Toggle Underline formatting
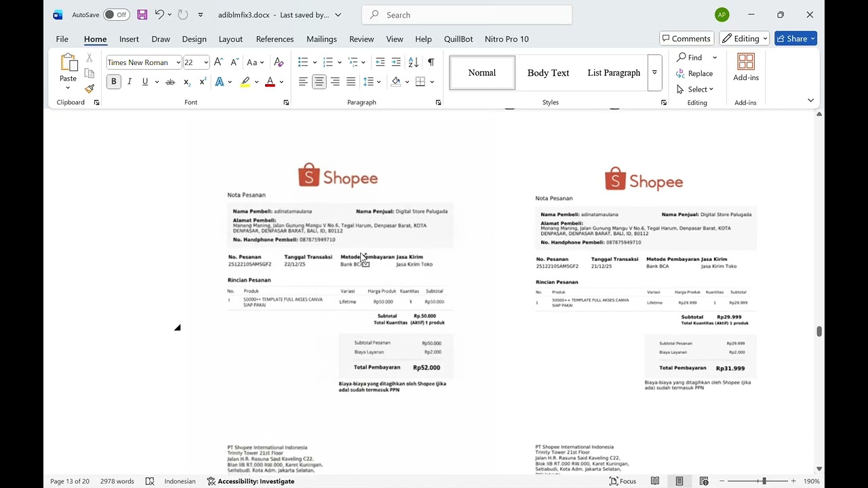The width and height of the screenshot is (868, 488). click(x=145, y=82)
